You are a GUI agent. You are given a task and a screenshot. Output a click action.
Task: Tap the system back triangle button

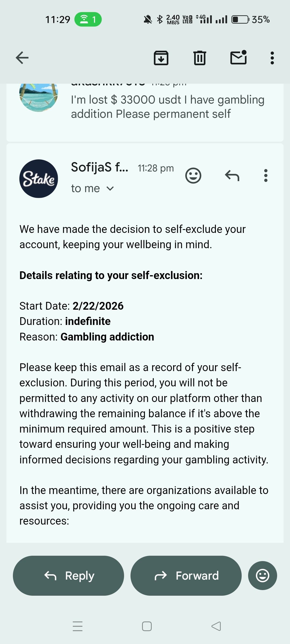(x=216, y=626)
